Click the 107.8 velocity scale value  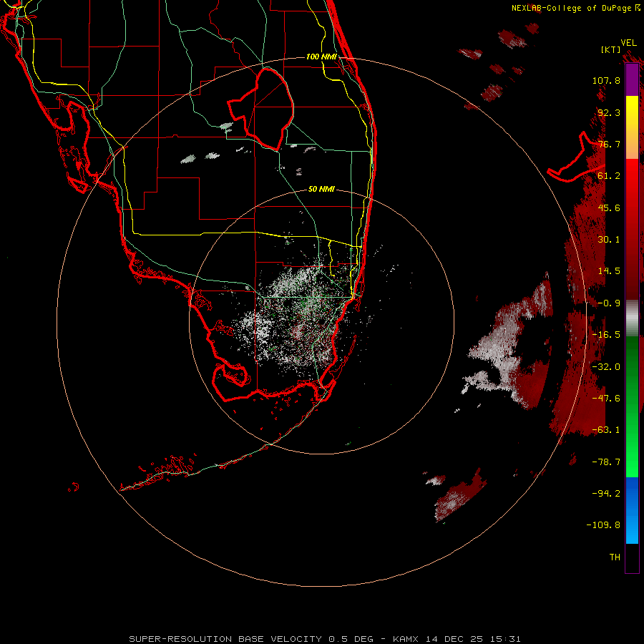606,80
